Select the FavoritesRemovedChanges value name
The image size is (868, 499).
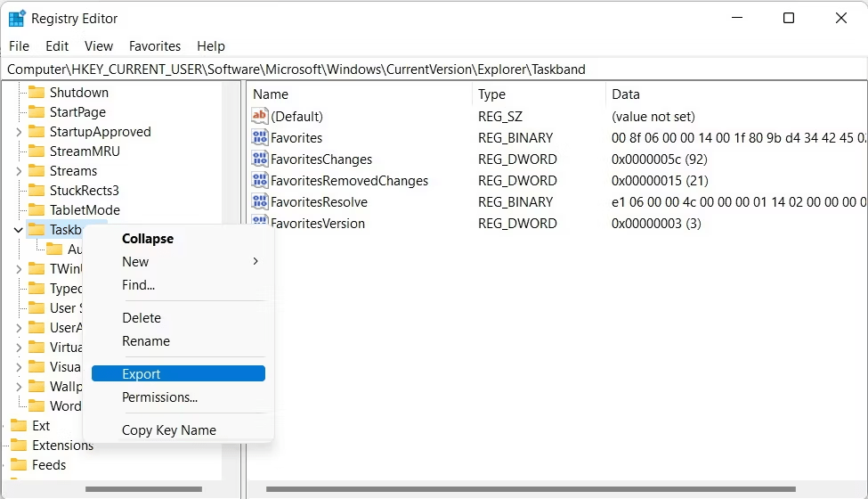pyautogui.click(x=349, y=181)
